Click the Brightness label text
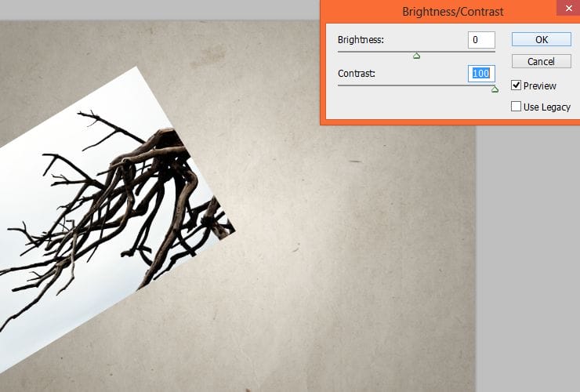The width and height of the screenshot is (580, 392). coord(361,40)
